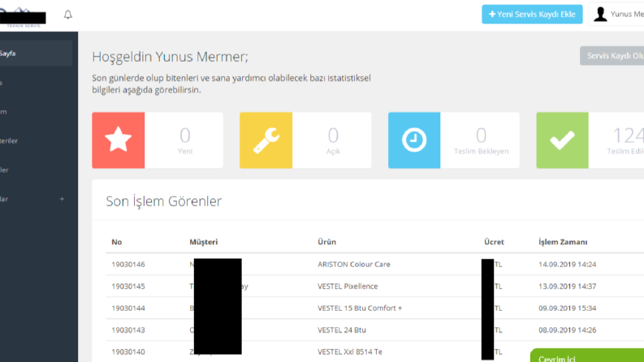644x362 pixels.
Task: Click the Yunus Me username in header
Action: [x=627, y=15]
